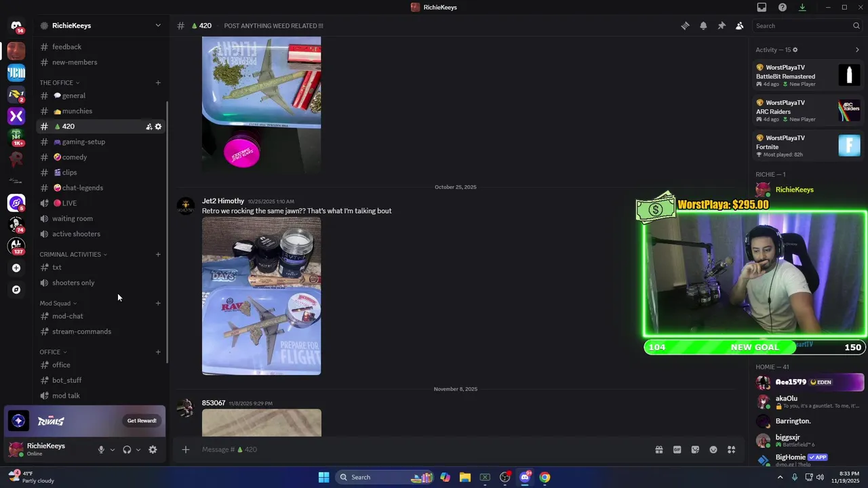The height and width of the screenshot is (488, 868).
Task: Toggle the headphones deafen button
Action: point(127,449)
